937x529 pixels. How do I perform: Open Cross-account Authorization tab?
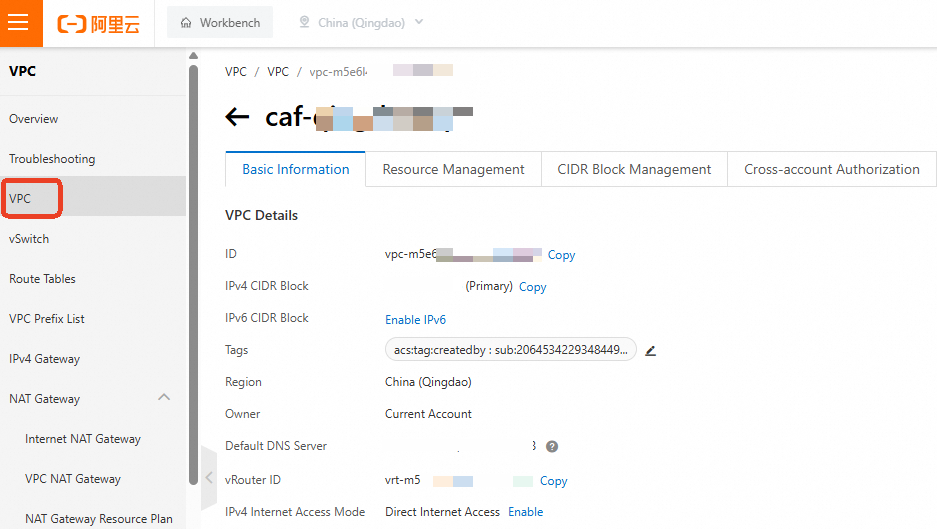coord(831,169)
